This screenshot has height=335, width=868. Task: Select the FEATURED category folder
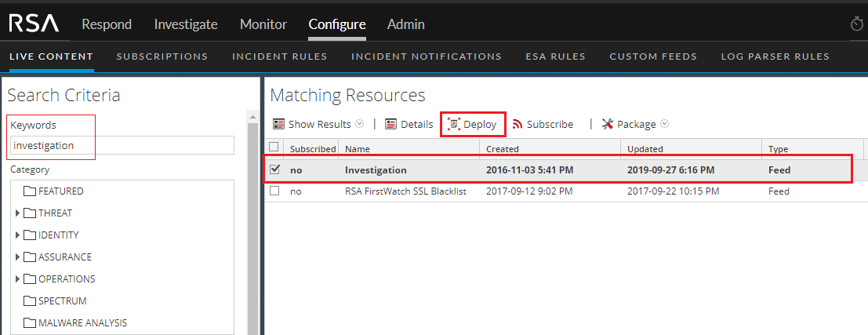60,191
